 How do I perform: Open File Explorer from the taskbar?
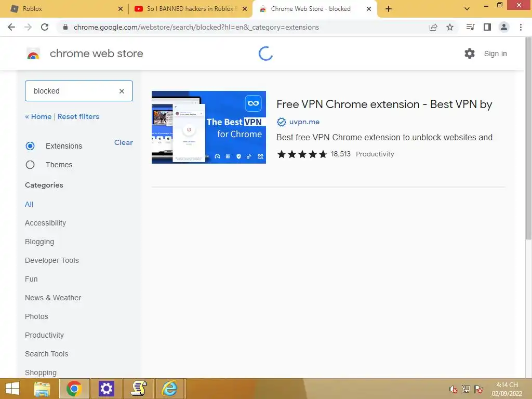pos(42,389)
